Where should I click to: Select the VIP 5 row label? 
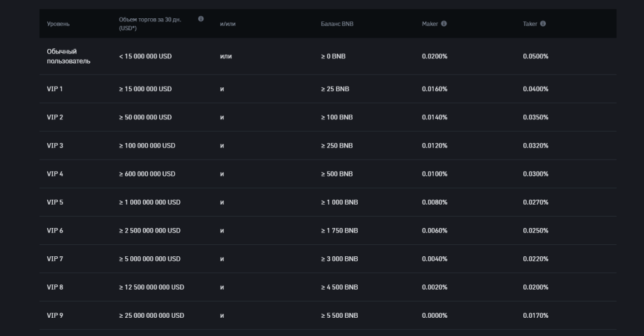pyautogui.click(x=55, y=202)
